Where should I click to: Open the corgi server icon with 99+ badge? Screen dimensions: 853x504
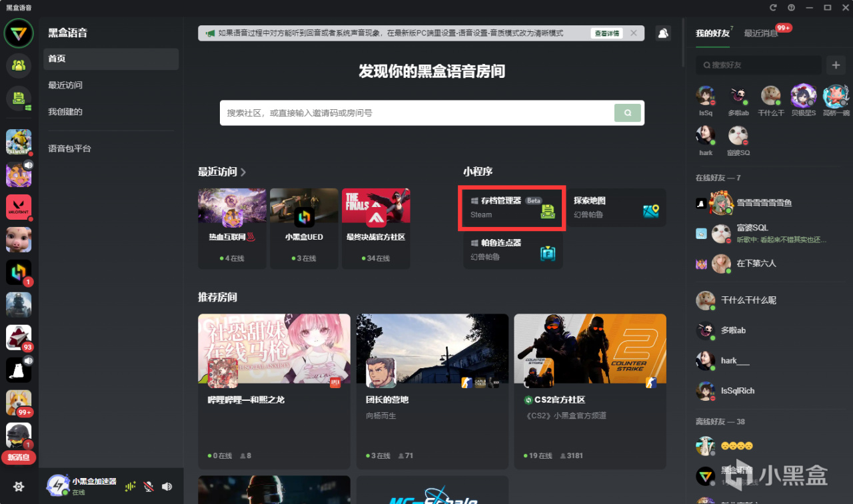point(19,403)
